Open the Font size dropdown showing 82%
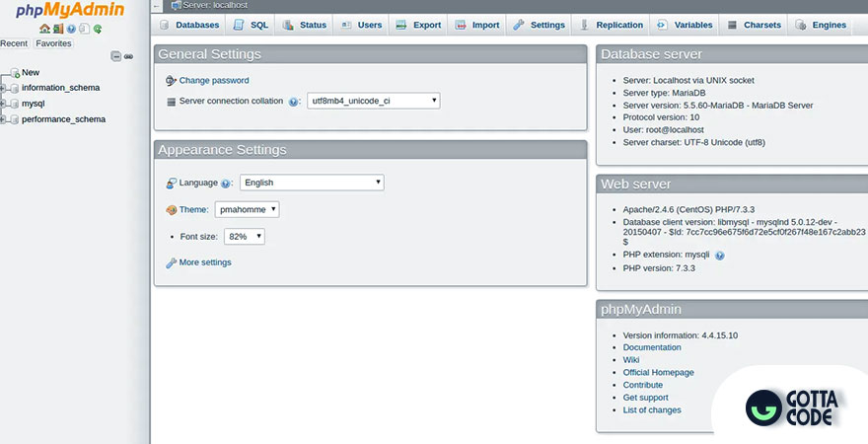Screen dimensions: 868x444 (245, 237)
